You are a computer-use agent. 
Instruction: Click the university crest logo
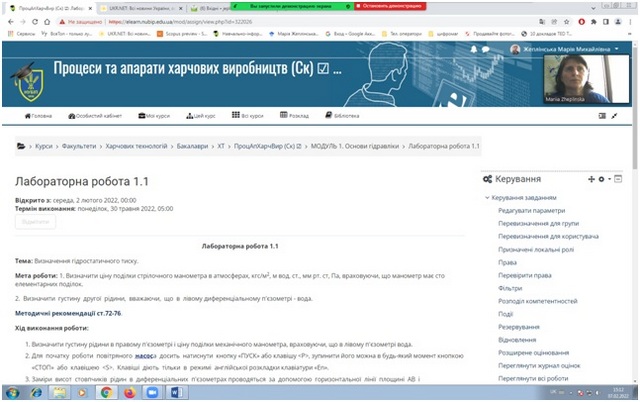coord(29,82)
